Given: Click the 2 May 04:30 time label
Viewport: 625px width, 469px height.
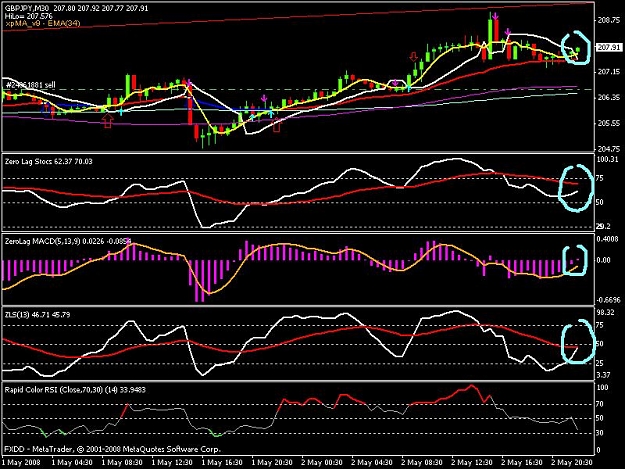Looking at the screenshot, I should click(372, 463).
